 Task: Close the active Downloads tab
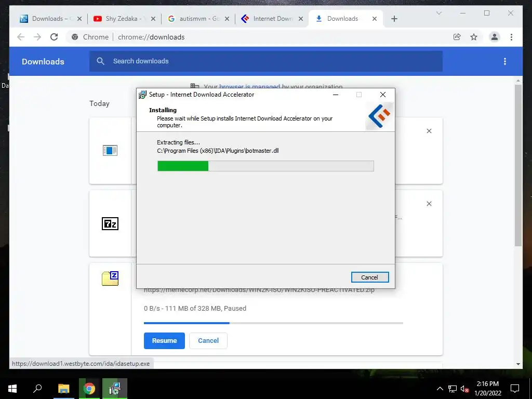(375, 19)
